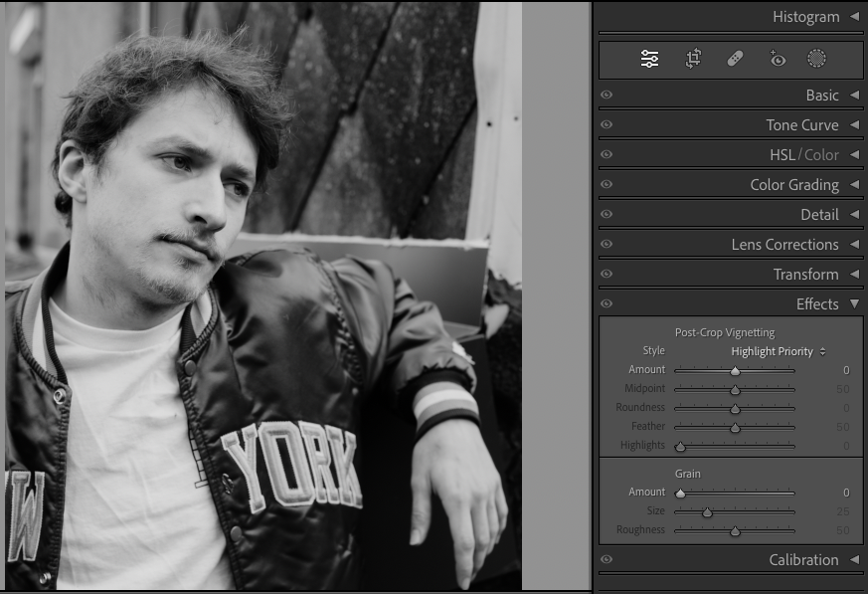This screenshot has height=594, width=868.
Task: Expand the Histogram panel
Action: 854,17
